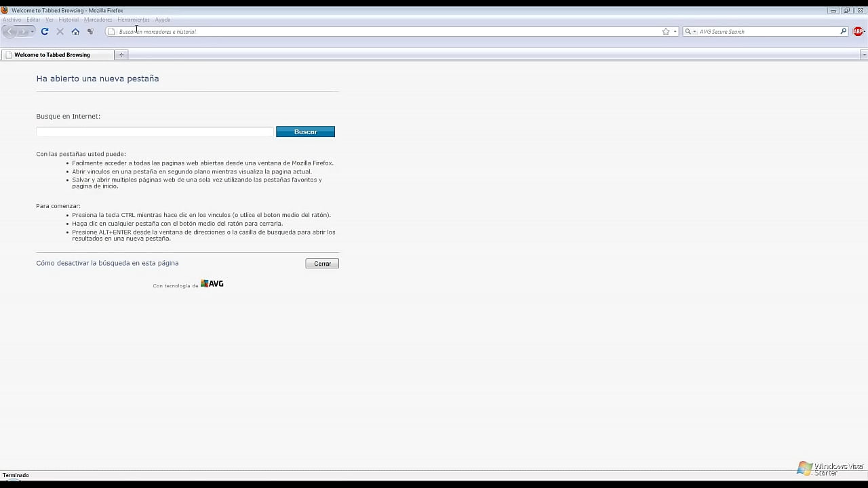This screenshot has width=868, height=488.
Task: Open the URL bar history dropdown arrow
Action: 675,32
